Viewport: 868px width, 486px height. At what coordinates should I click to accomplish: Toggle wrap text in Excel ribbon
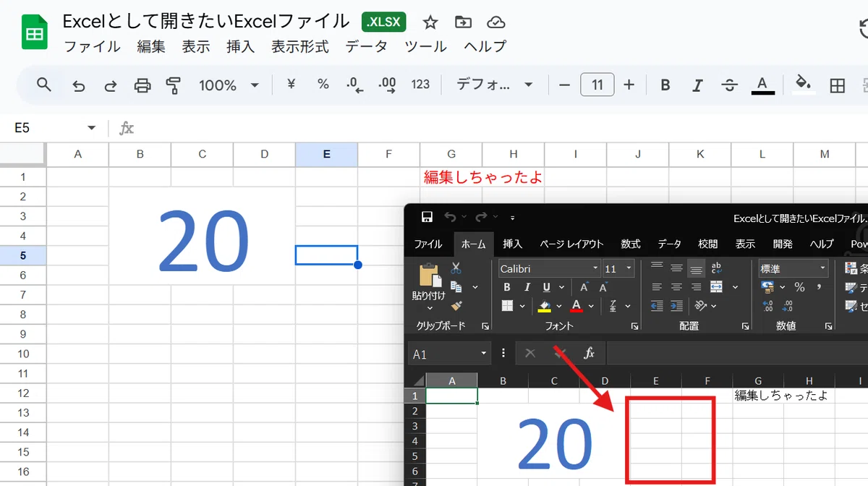point(716,268)
